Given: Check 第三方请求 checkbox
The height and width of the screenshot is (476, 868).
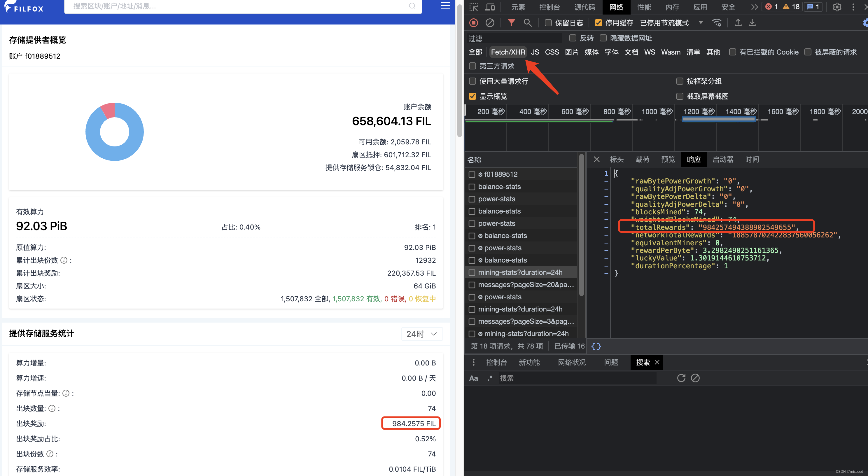Looking at the screenshot, I should 473,66.
